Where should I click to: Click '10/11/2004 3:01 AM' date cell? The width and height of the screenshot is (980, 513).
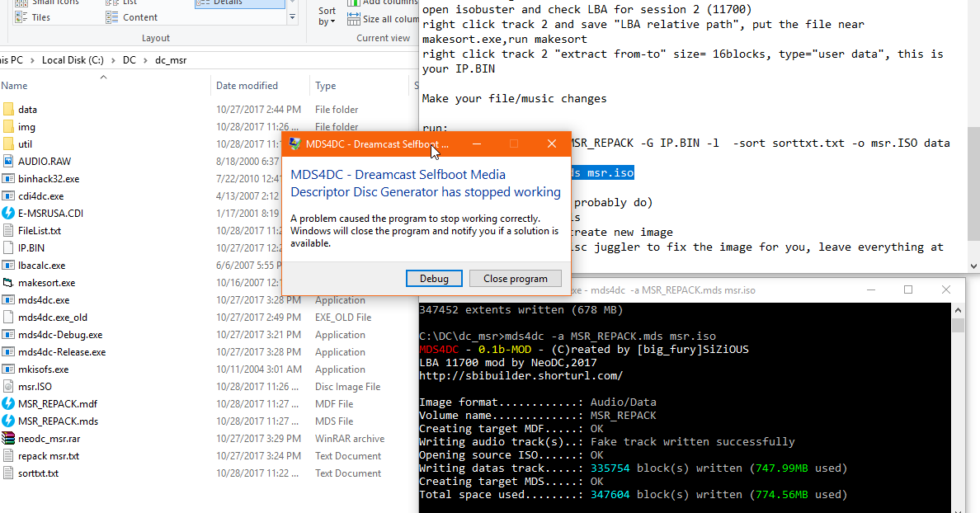[259, 369]
